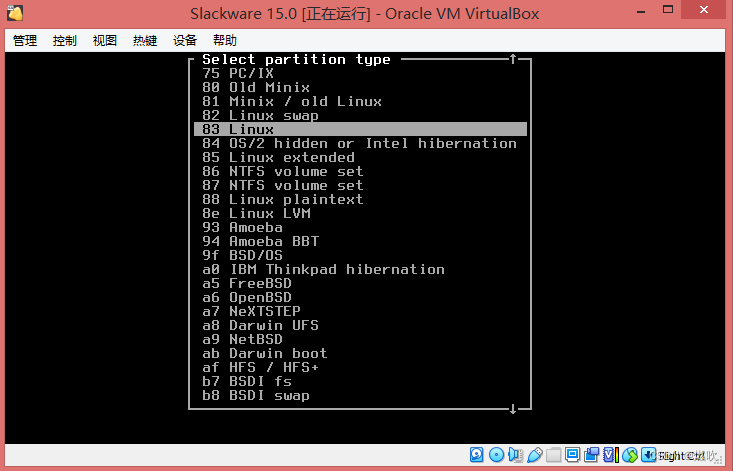
Task: Click the up scroll arrow of partition list
Action: [513, 59]
